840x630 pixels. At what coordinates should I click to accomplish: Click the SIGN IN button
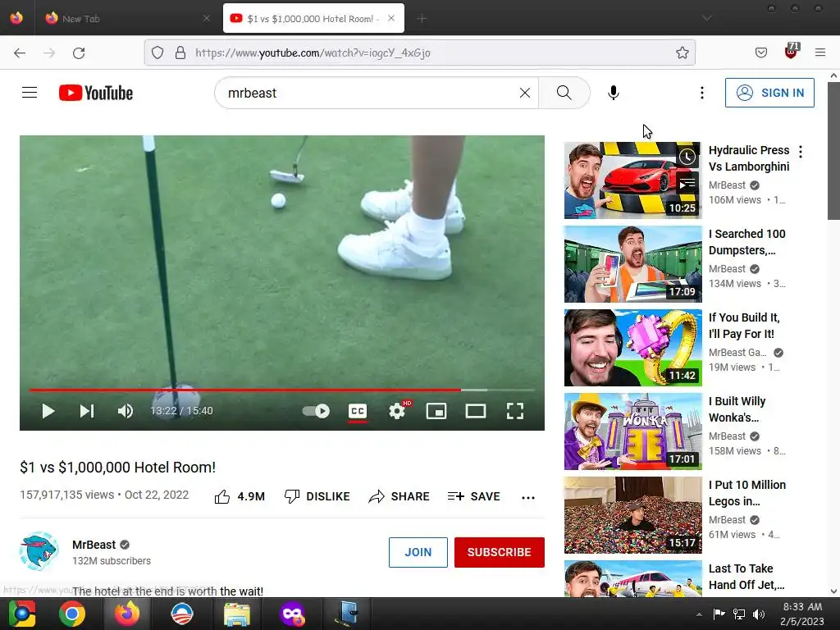click(x=769, y=93)
